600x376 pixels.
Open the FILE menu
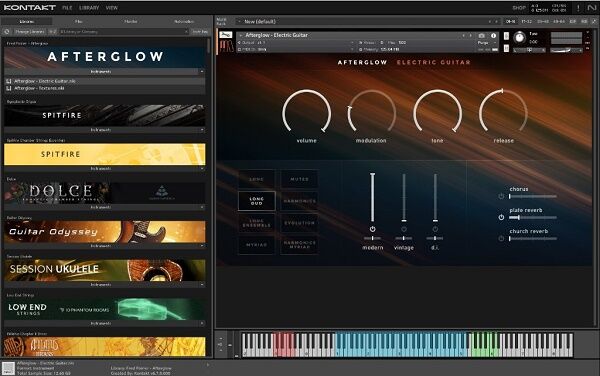click(67, 8)
